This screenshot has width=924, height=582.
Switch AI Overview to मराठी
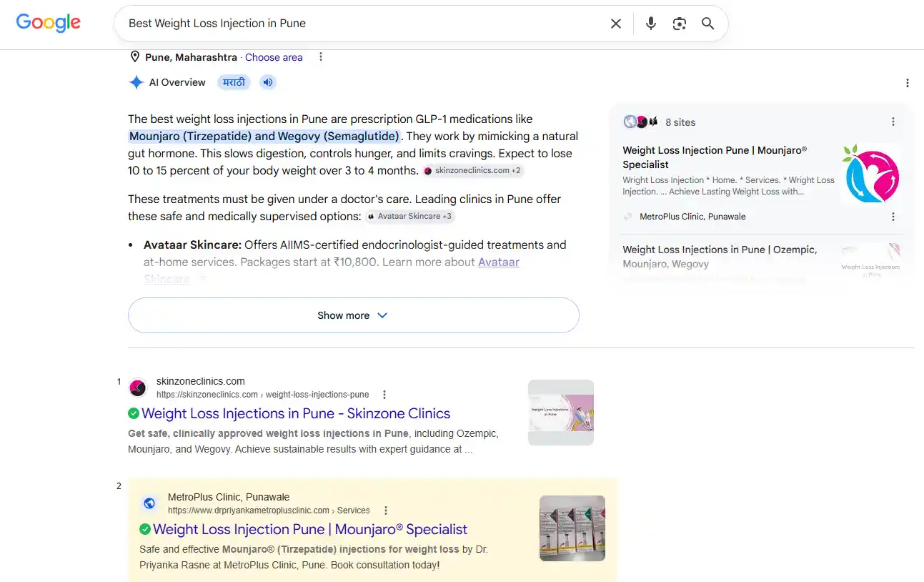click(234, 82)
